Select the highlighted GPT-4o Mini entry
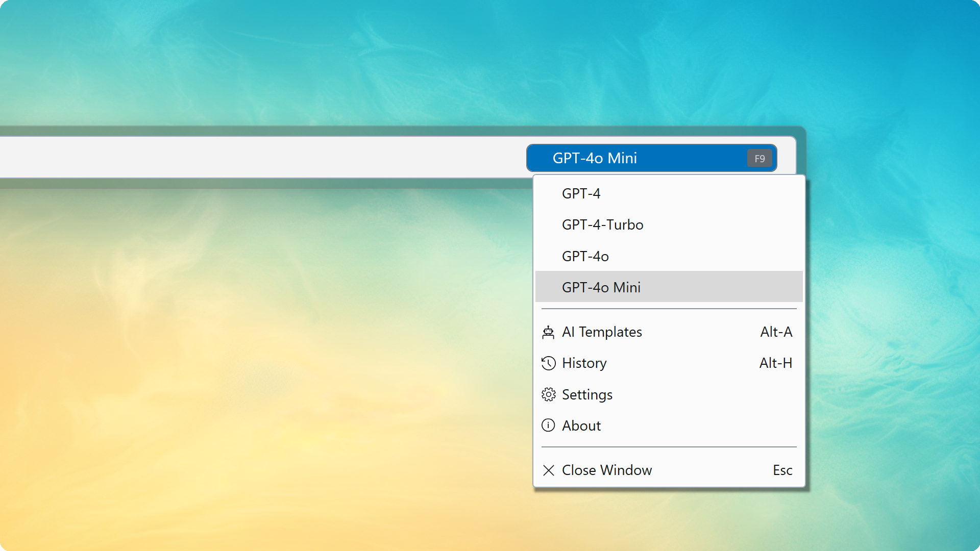980x551 pixels. (x=669, y=287)
